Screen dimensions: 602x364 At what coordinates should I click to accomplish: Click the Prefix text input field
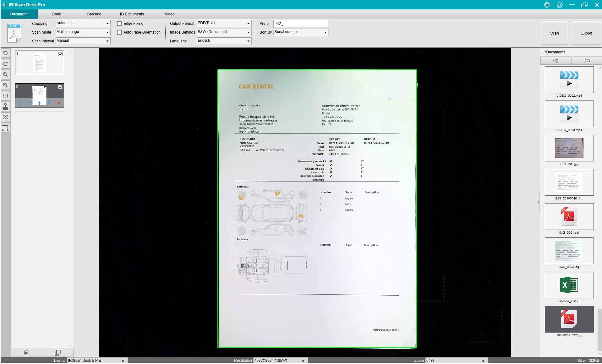[x=300, y=24]
